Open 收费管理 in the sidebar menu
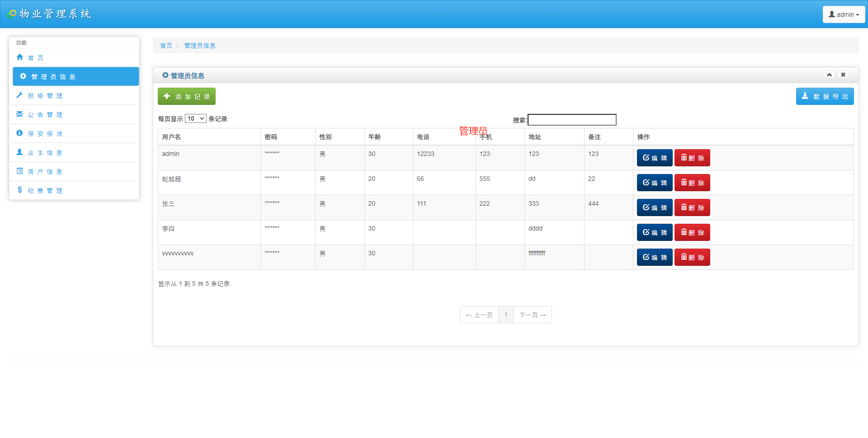Image resolution: width=868 pixels, height=438 pixels. [x=74, y=190]
